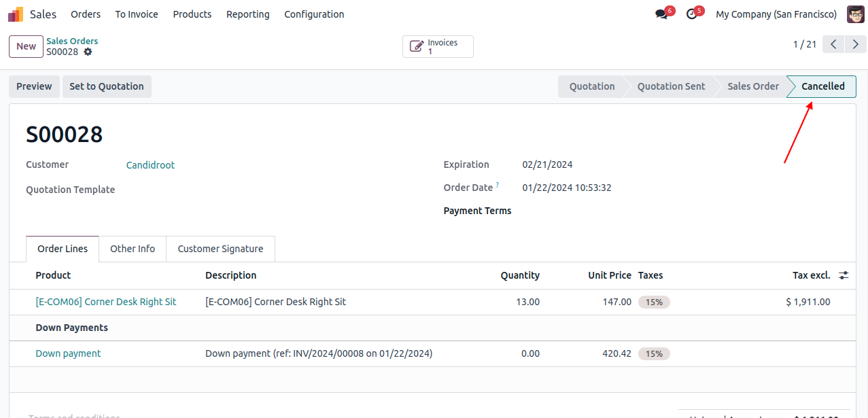Click the Preview button
868x418 pixels.
[x=34, y=86]
